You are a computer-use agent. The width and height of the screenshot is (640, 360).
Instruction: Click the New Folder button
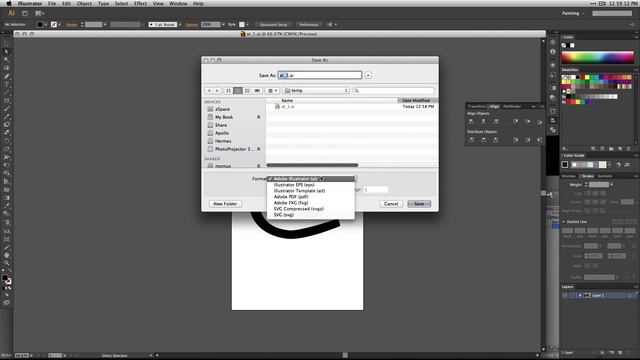(225, 204)
